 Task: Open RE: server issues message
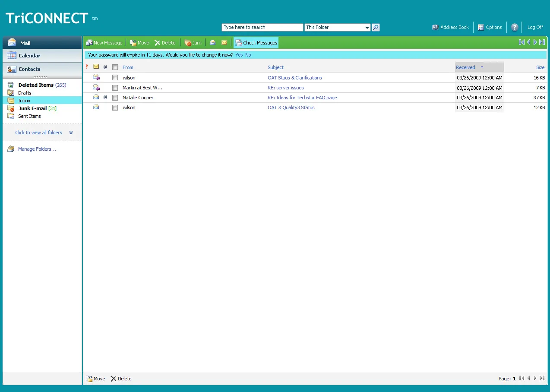(286, 88)
